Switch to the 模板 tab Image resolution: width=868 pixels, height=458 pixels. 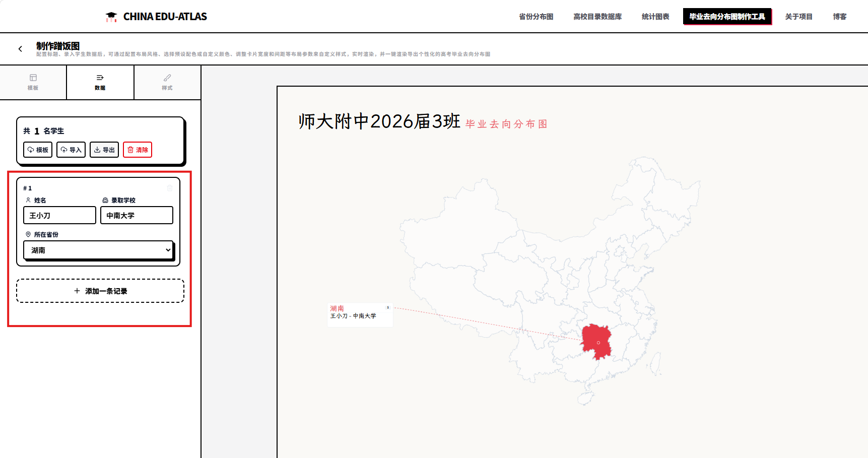pos(33,82)
